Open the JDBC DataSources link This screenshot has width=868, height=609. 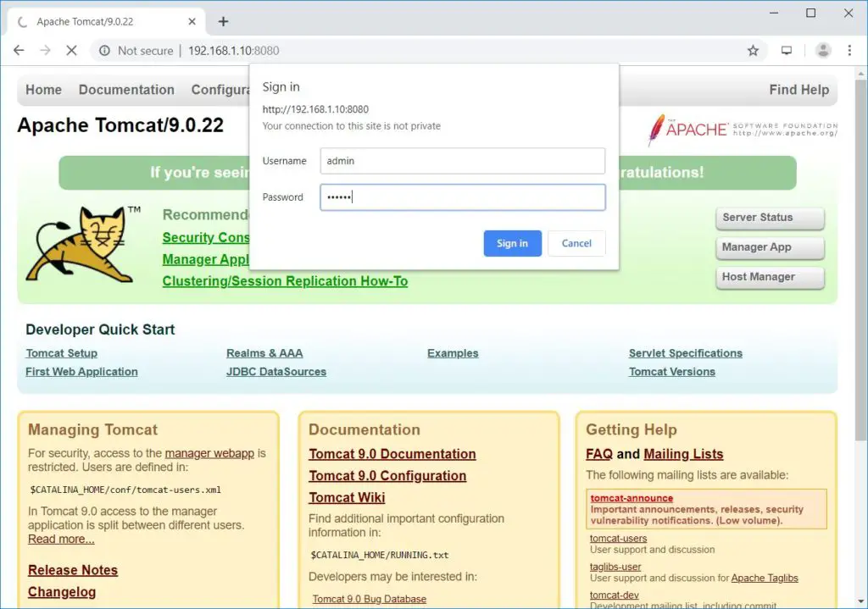[x=276, y=372]
